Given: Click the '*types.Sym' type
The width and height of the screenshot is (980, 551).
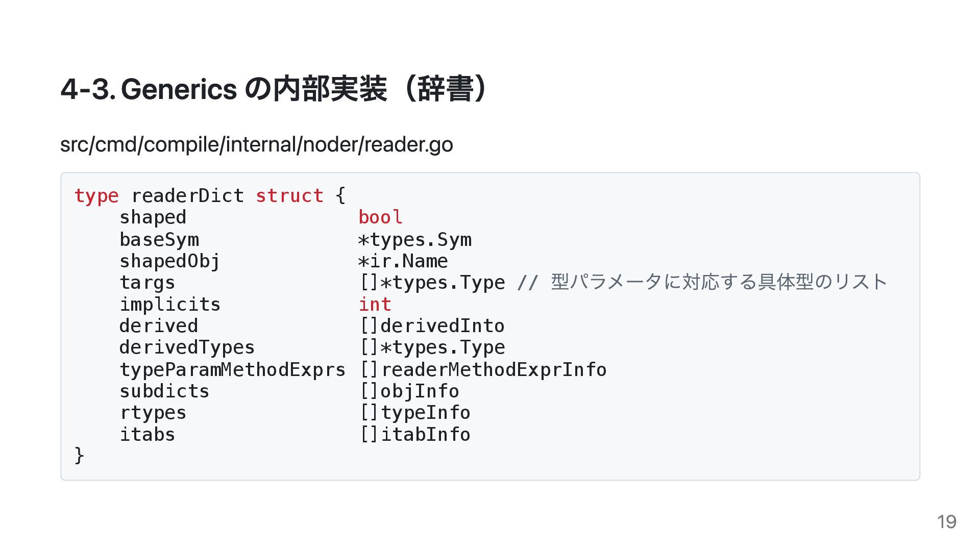Looking at the screenshot, I should click(x=415, y=240).
